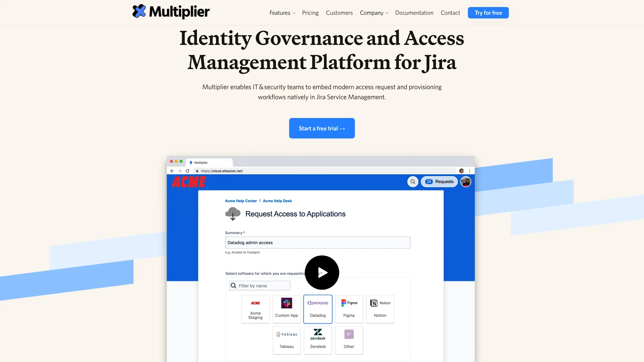Click Start a free trial button
The width and height of the screenshot is (644, 362).
[322, 128]
